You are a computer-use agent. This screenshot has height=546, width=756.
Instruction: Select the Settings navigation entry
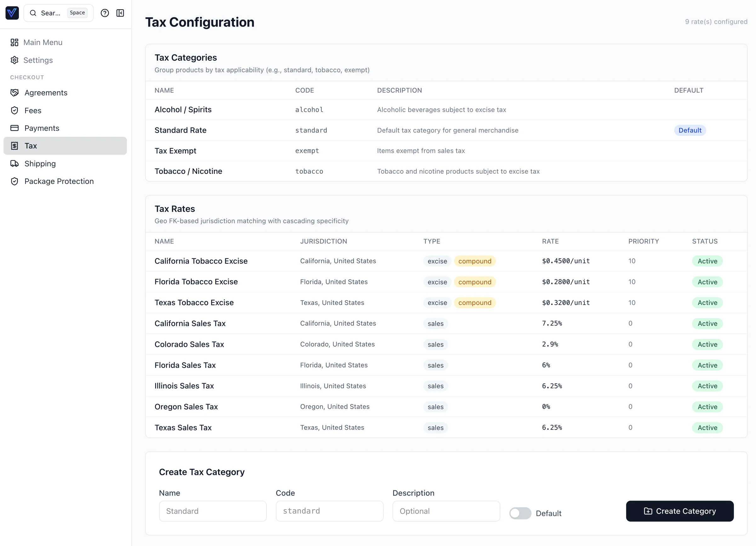click(x=38, y=60)
